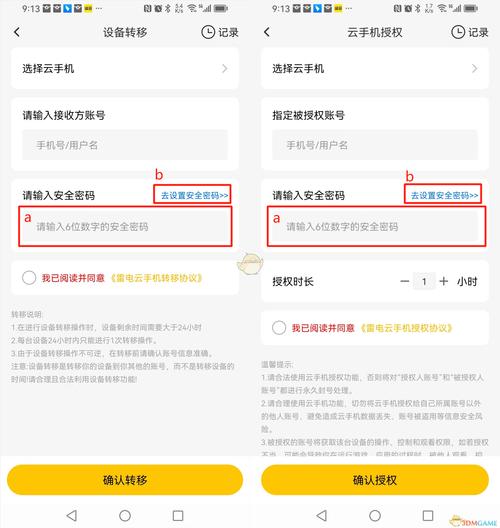Tap recent apps square on right phone
Screen dimensions: 500x528
tap(428, 515)
